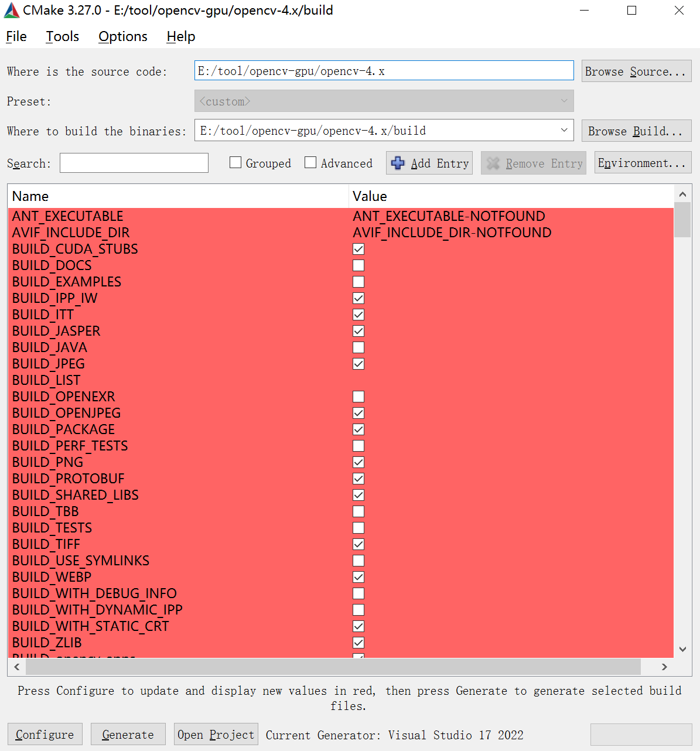Viewport: 700px width, 751px height.
Task: Open the Environment dialog button
Action: (x=643, y=163)
